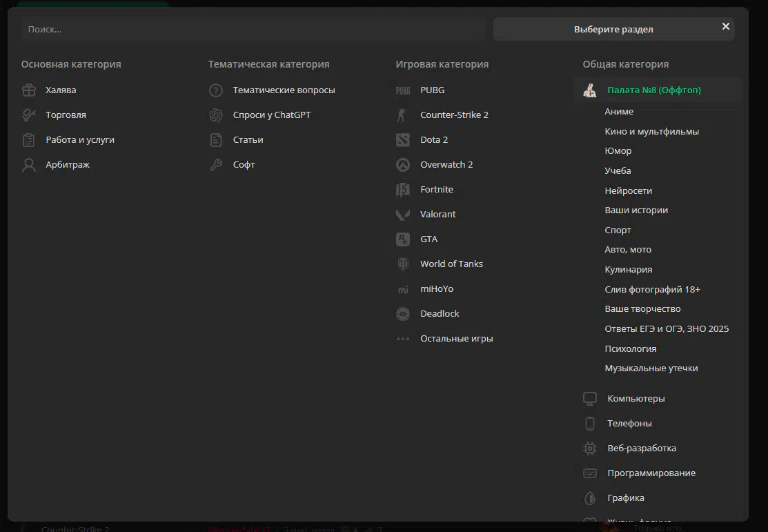
Task: Open the GTA section
Action: (x=429, y=239)
